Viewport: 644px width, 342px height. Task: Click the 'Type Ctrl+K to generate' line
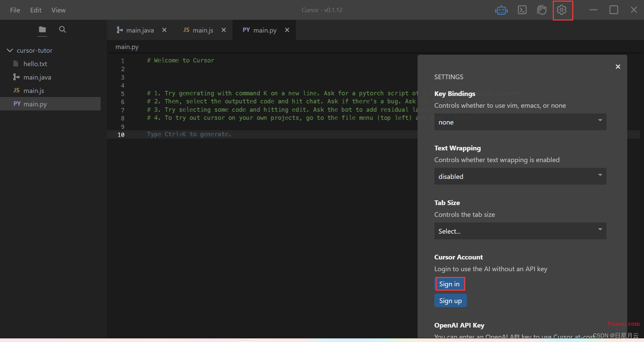point(189,134)
